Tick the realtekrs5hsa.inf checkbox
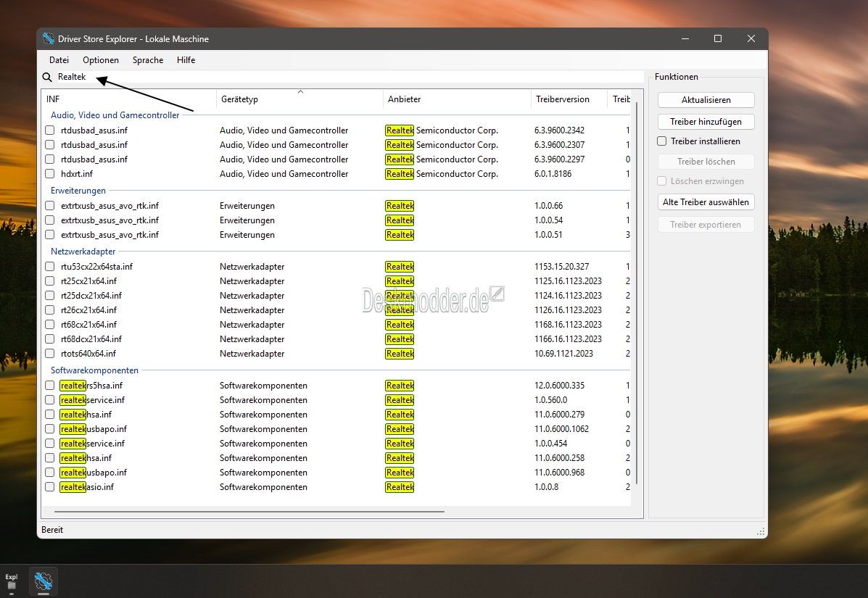 [50, 386]
